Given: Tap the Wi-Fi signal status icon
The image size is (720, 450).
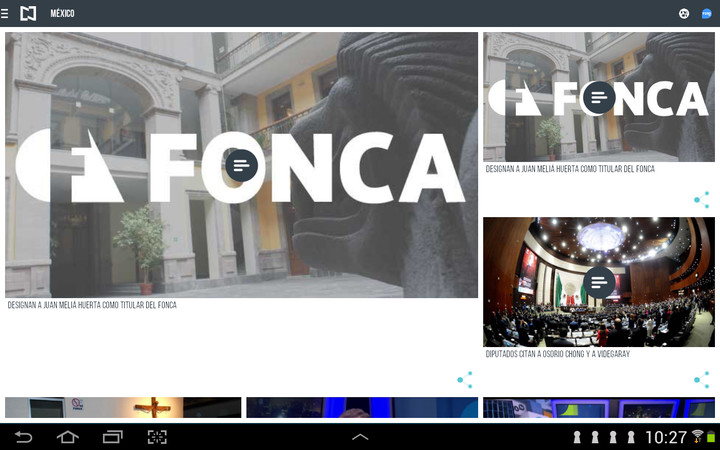Looking at the screenshot, I should pyautogui.click(x=697, y=436).
